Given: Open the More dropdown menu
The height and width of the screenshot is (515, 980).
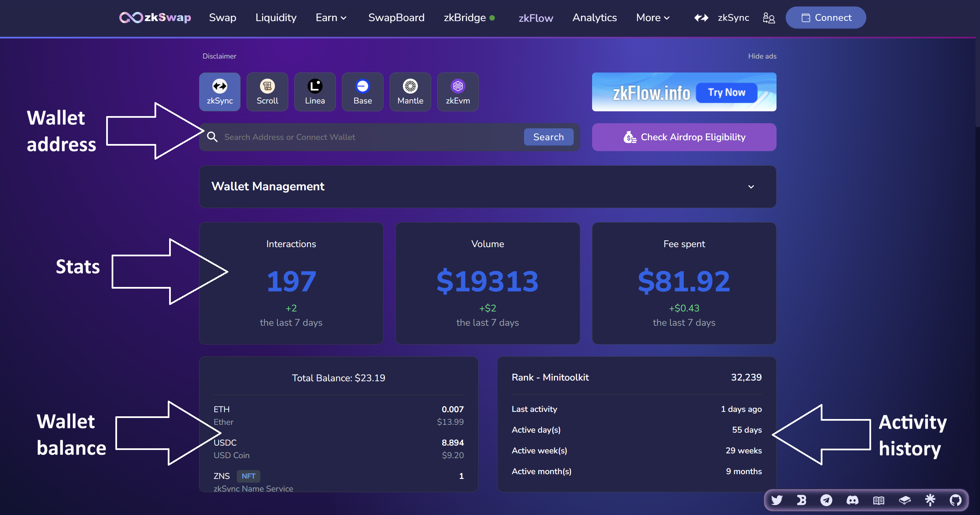Looking at the screenshot, I should coord(652,17).
